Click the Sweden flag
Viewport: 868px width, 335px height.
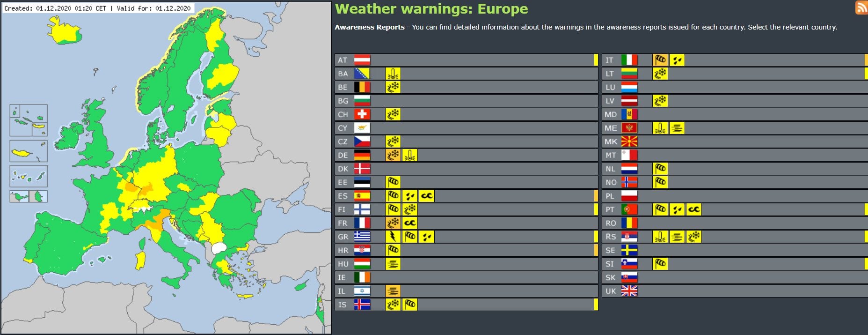pyautogui.click(x=629, y=250)
